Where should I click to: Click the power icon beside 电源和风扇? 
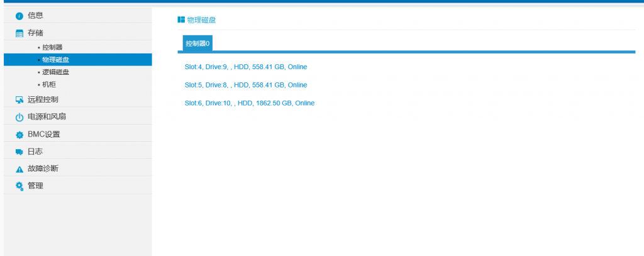tap(19, 118)
